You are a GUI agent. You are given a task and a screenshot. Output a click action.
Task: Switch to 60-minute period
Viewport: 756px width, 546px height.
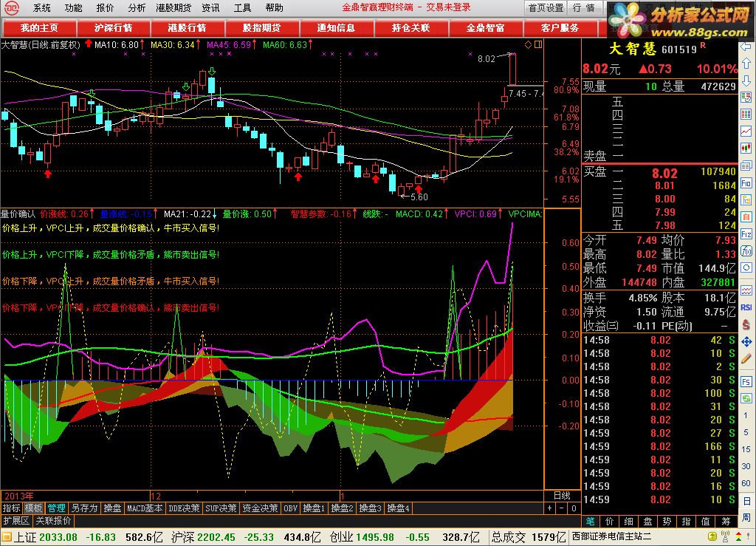(x=746, y=482)
